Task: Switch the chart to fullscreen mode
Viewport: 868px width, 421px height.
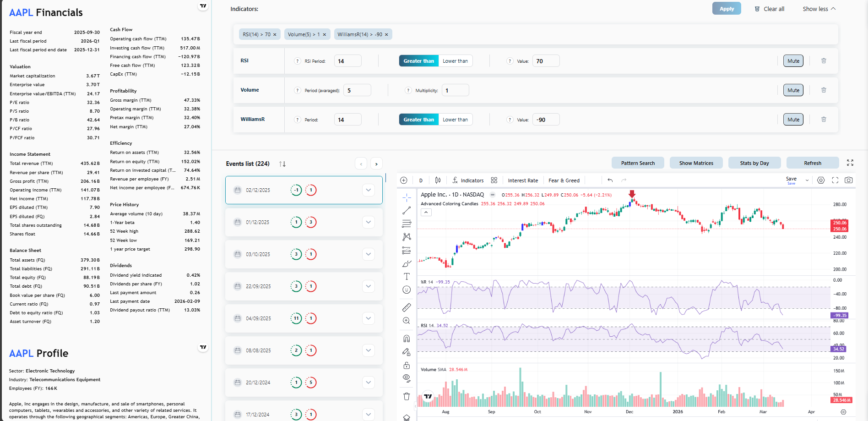Action: pos(835,180)
